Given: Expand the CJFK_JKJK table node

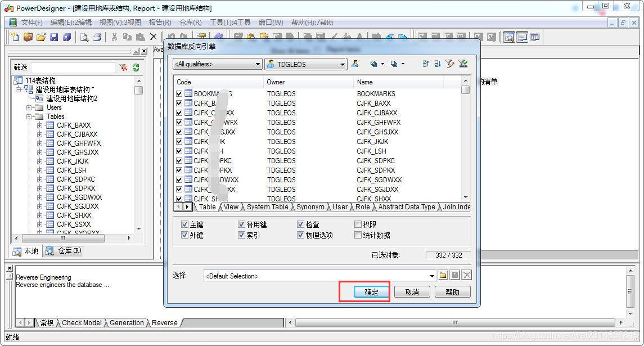Looking at the screenshot, I should pyautogui.click(x=40, y=162).
